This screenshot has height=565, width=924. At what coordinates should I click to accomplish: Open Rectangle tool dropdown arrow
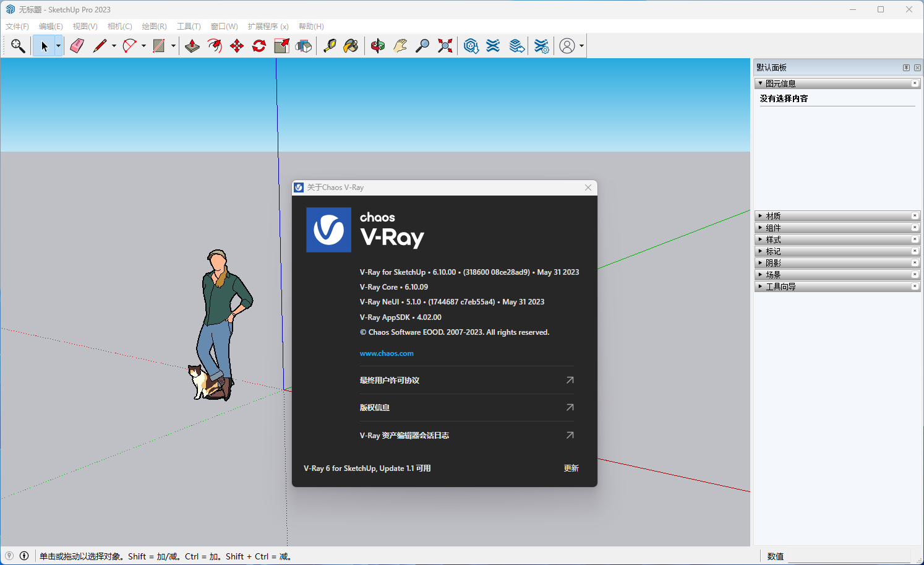point(173,46)
